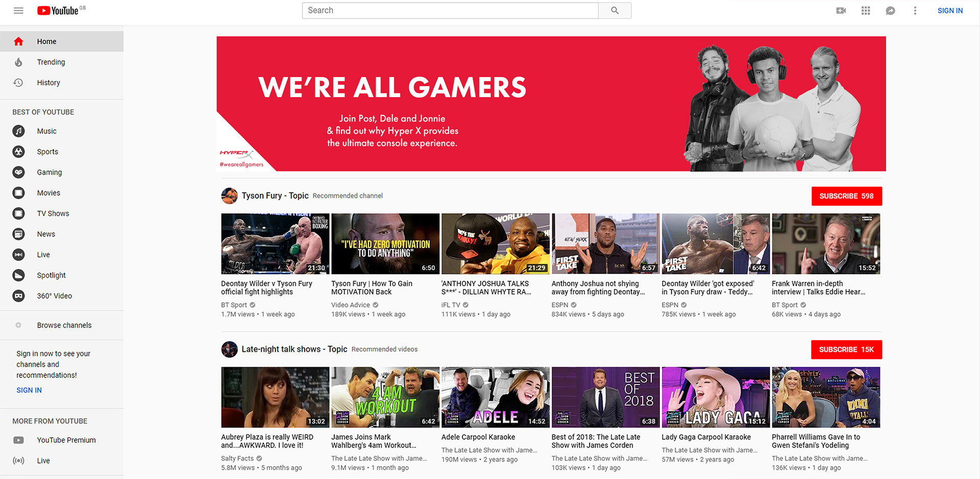980x479 pixels.
Task: Subscribe to Tyson Fury Topic channel
Action: [x=846, y=196]
